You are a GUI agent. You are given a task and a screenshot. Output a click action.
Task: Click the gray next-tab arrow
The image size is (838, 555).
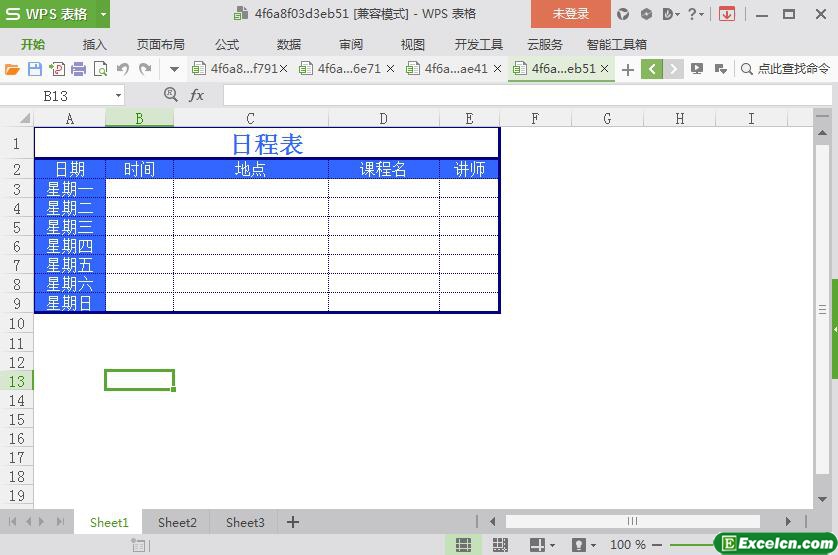[x=673, y=69]
